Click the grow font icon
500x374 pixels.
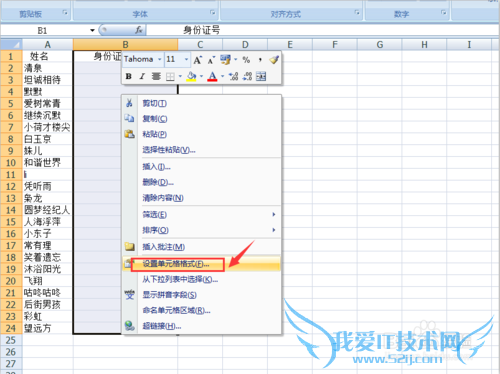(197, 60)
